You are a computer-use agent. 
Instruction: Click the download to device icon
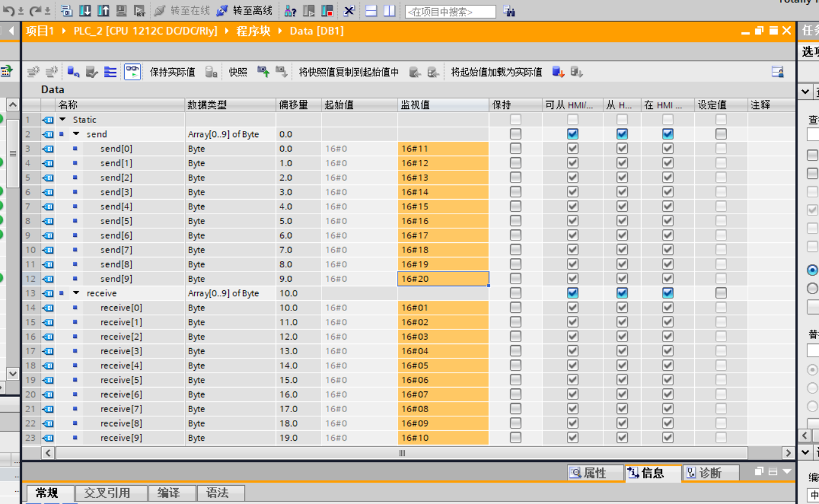coord(85,11)
